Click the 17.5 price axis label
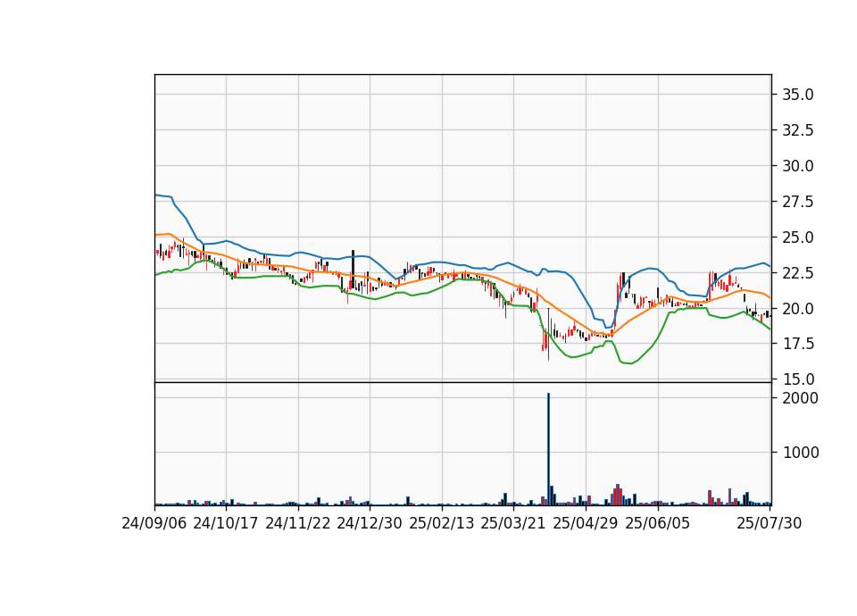Image resolution: width=857 pixels, height=616 pixels. coord(798,345)
